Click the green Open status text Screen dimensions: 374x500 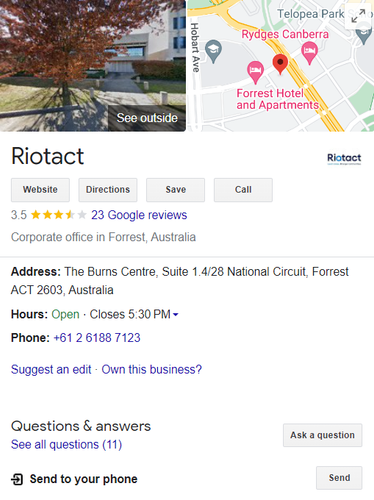(x=65, y=314)
